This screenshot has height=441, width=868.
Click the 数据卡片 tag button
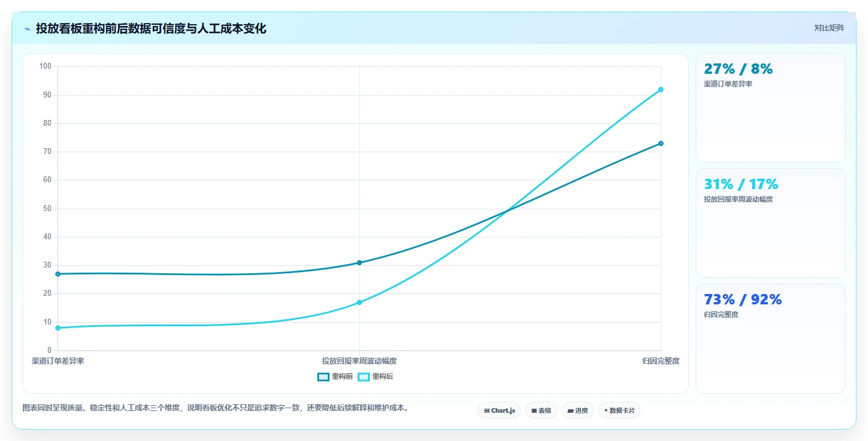tap(619, 410)
